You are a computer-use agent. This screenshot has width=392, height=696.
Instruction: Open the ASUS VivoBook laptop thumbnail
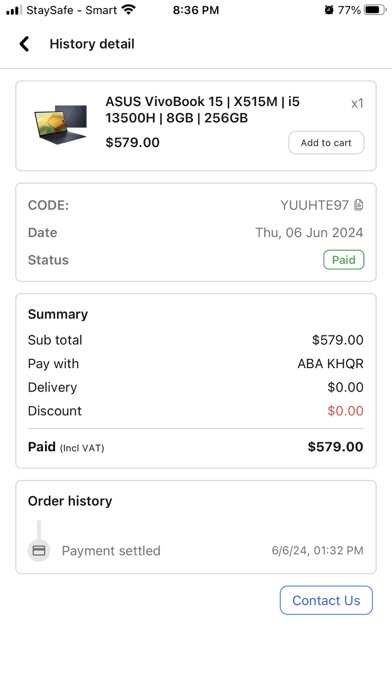point(60,124)
